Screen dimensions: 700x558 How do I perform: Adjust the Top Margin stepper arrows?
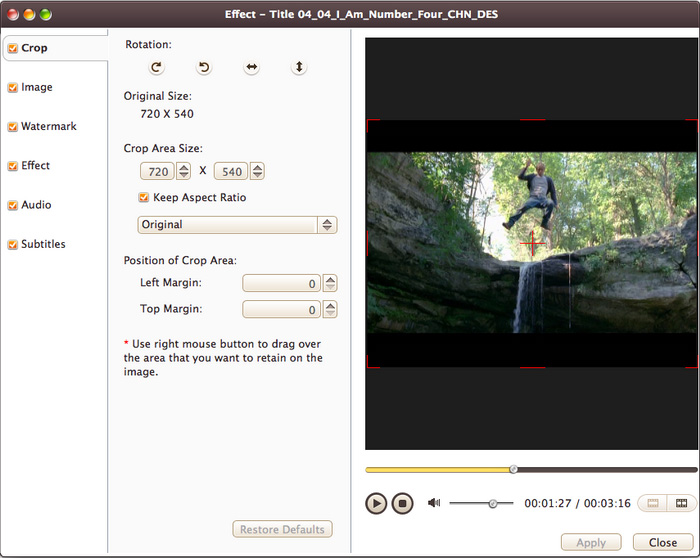click(330, 310)
